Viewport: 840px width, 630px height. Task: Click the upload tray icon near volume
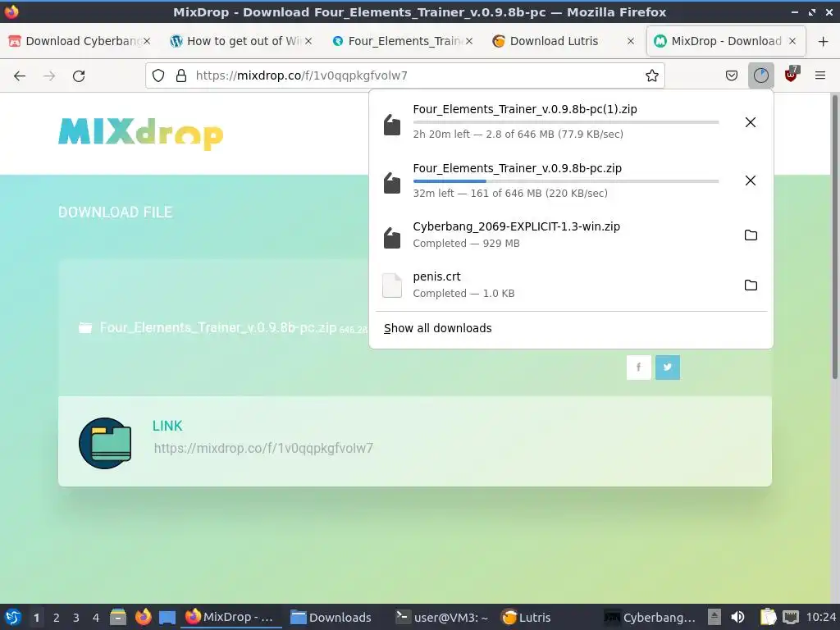pos(714,617)
